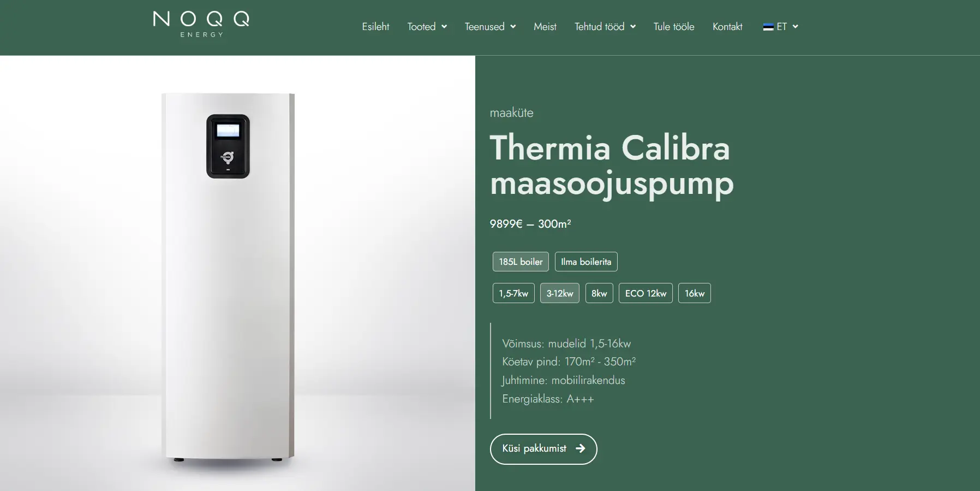The height and width of the screenshot is (491, 980).
Task: Open the Meist menu item
Action: 545,27
